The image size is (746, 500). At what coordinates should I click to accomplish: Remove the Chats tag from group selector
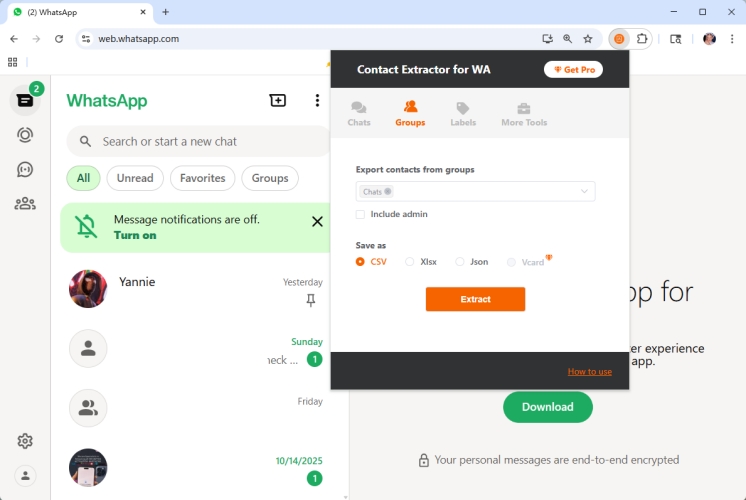point(388,191)
